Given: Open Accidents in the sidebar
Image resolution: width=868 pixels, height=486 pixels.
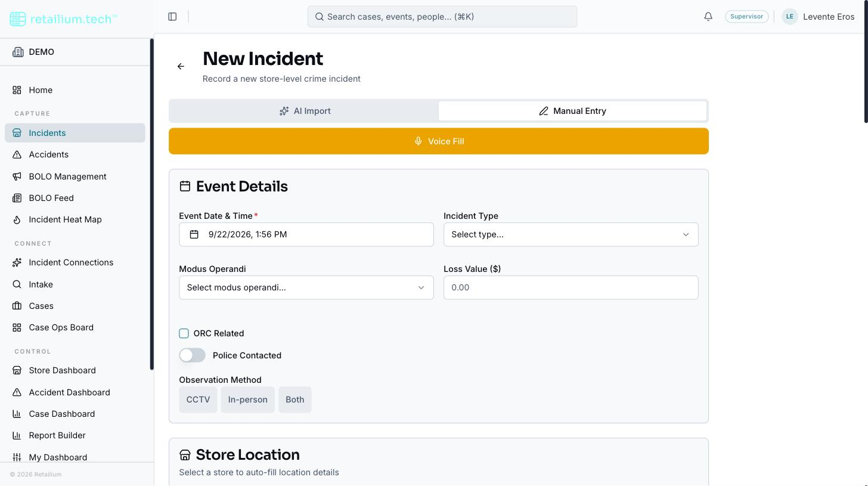Looking at the screenshot, I should 75,154.
